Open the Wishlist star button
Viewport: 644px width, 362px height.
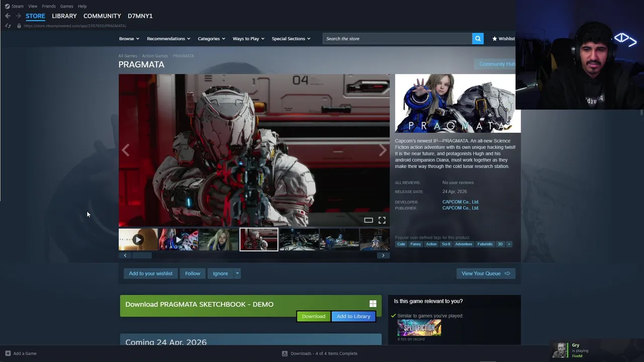[x=503, y=39]
